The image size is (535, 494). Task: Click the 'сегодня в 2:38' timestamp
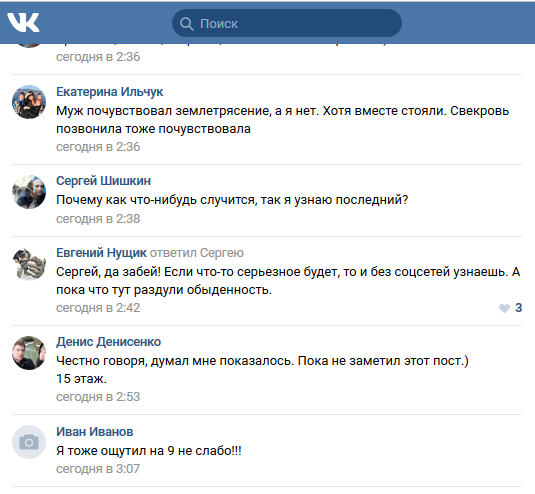[x=98, y=219]
